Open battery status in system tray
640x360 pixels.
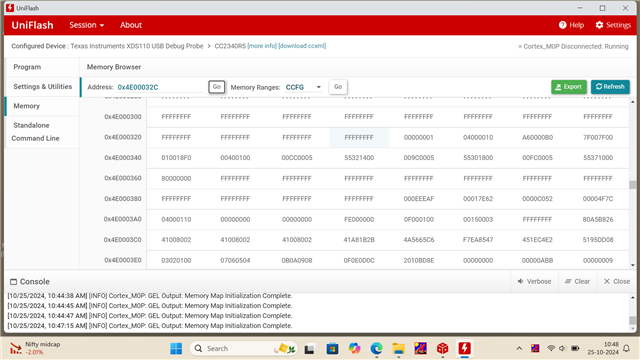click(575, 348)
